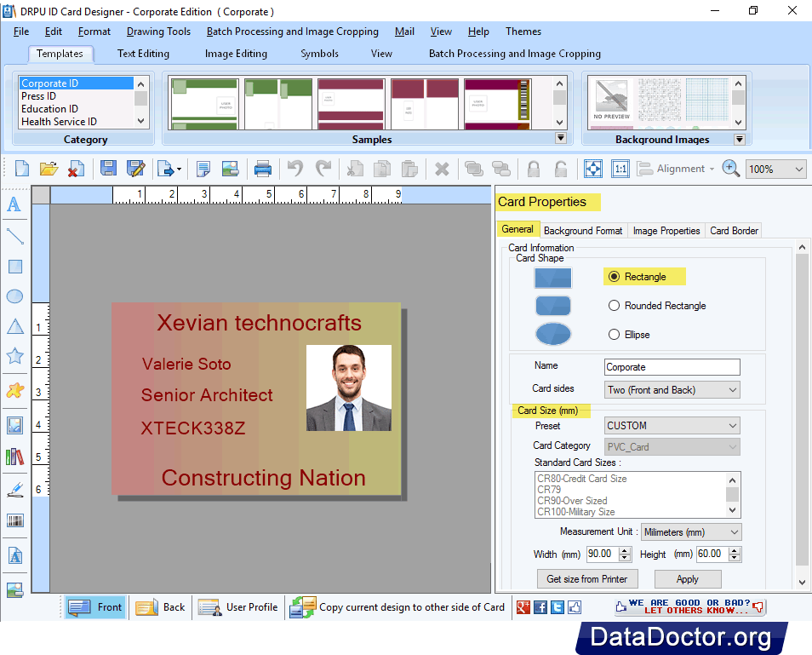Lock the selected object
The height and width of the screenshot is (655, 812).
pyautogui.click(x=534, y=169)
